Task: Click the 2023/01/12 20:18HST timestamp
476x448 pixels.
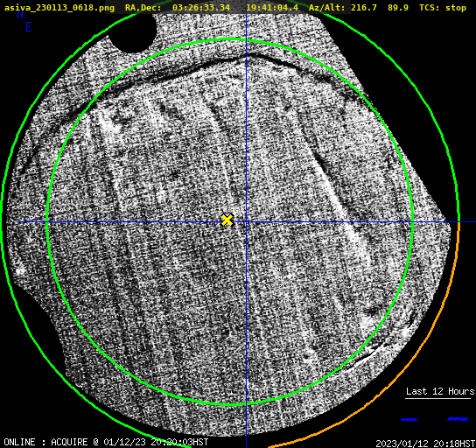Action: (x=425, y=444)
